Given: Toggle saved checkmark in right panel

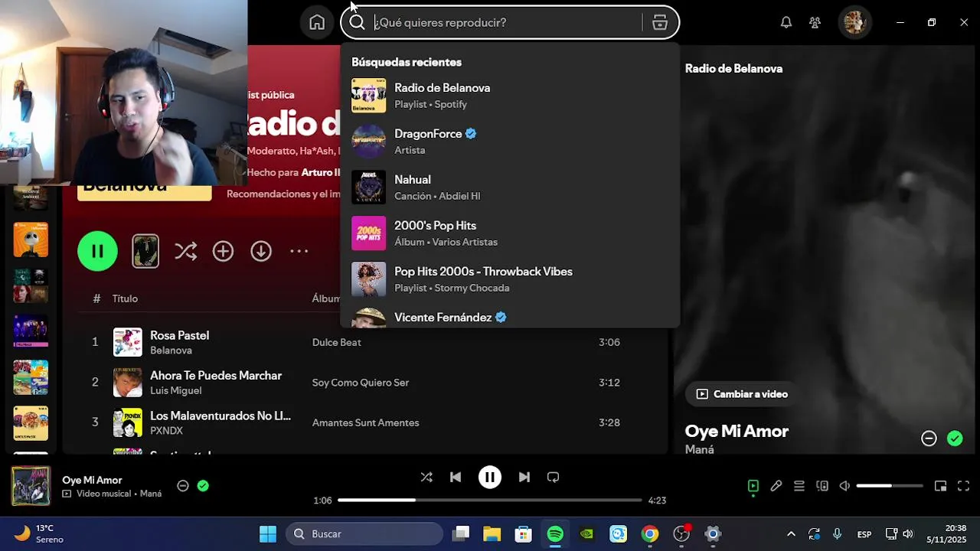Looking at the screenshot, I should coord(955,439).
